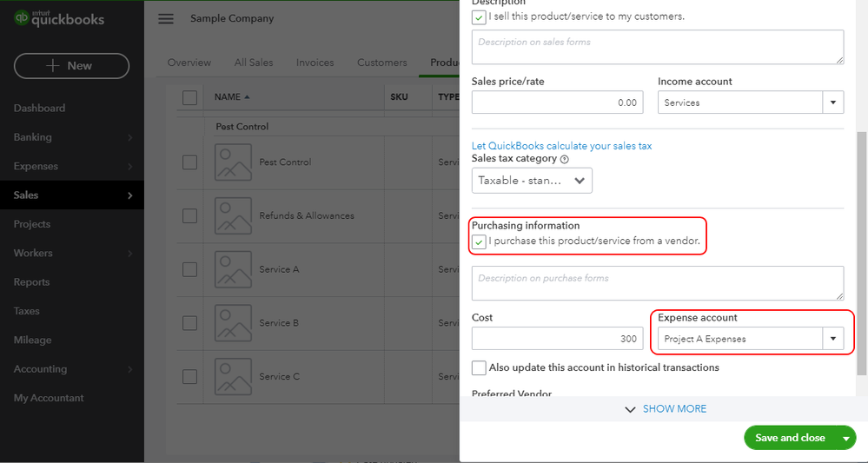
Task: Click the New button
Action: tap(71, 66)
